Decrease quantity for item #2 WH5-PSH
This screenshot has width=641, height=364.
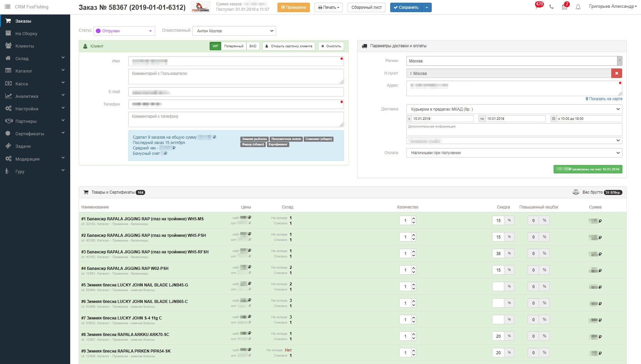pos(413,239)
